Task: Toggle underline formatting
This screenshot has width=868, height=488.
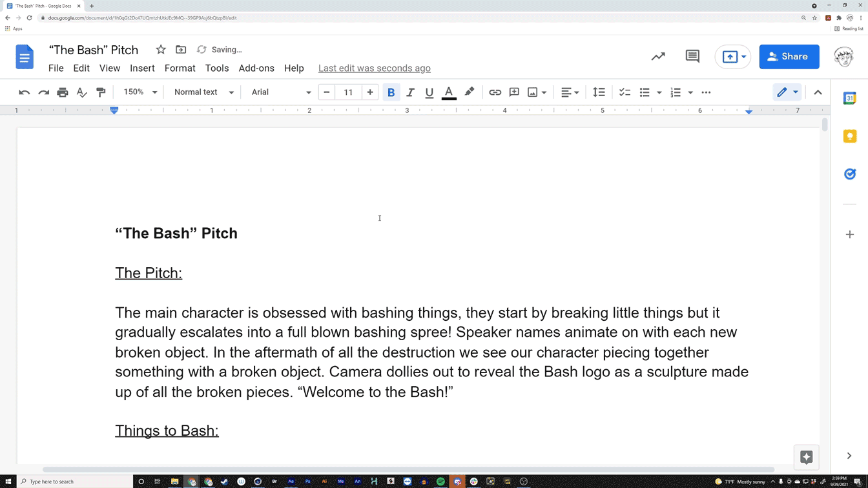Action: [x=429, y=92]
